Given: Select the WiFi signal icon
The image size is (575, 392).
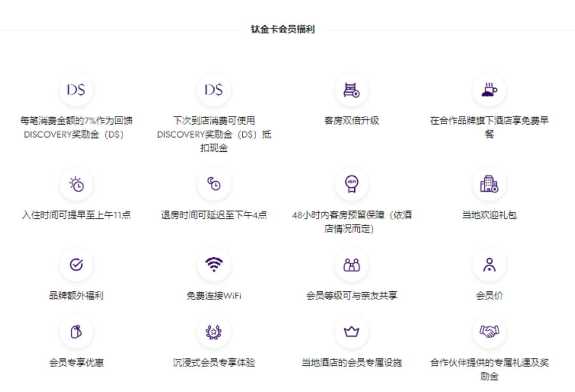Looking at the screenshot, I should point(213,264).
